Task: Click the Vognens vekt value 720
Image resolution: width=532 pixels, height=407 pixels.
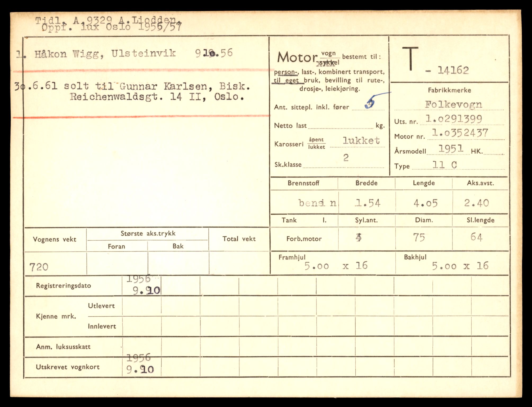Action: [39, 267]
